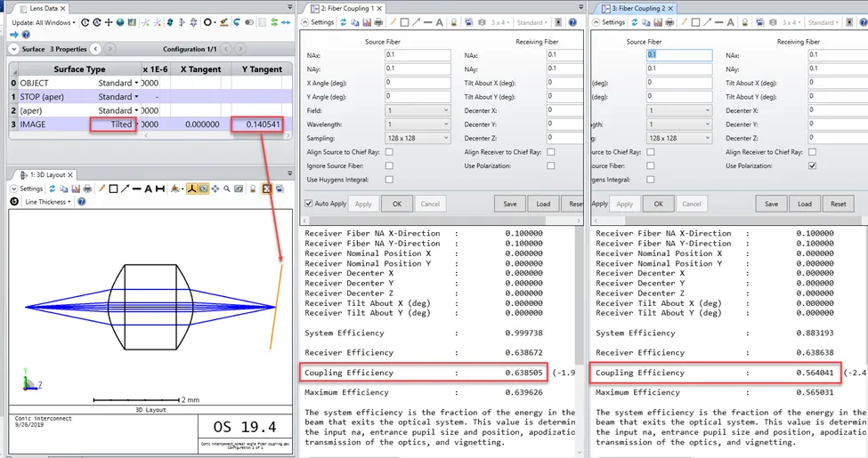
Task: Click the rectangle annotation tool in 3D Layout
Action: 113,189
